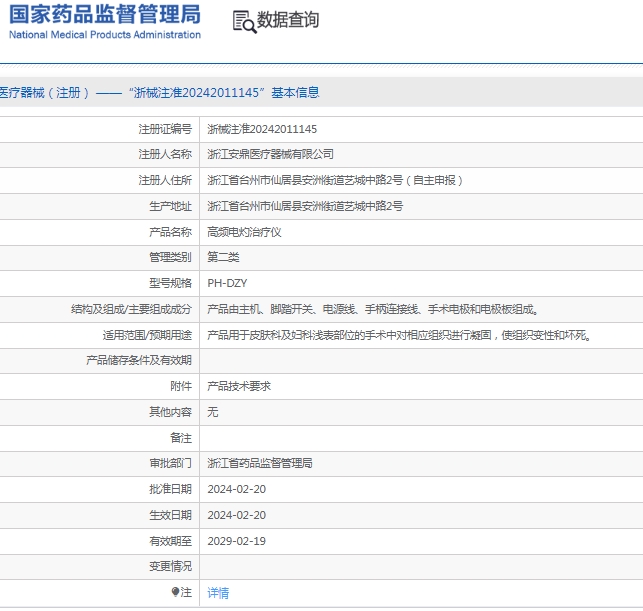Click the registrant name 浙江安鼎医疗器械有限公司
Screen dimensions: 643x611
tap(270, 154)
